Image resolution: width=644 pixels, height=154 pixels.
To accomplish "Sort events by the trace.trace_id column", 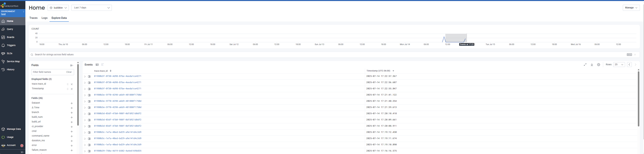I will 110,71.
